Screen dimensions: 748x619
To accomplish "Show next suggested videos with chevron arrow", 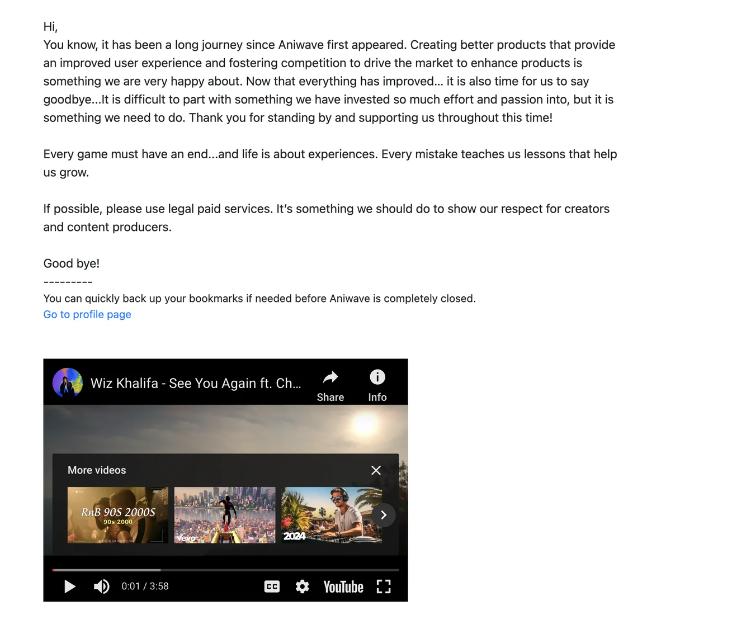I will click(x=384, y=515).
